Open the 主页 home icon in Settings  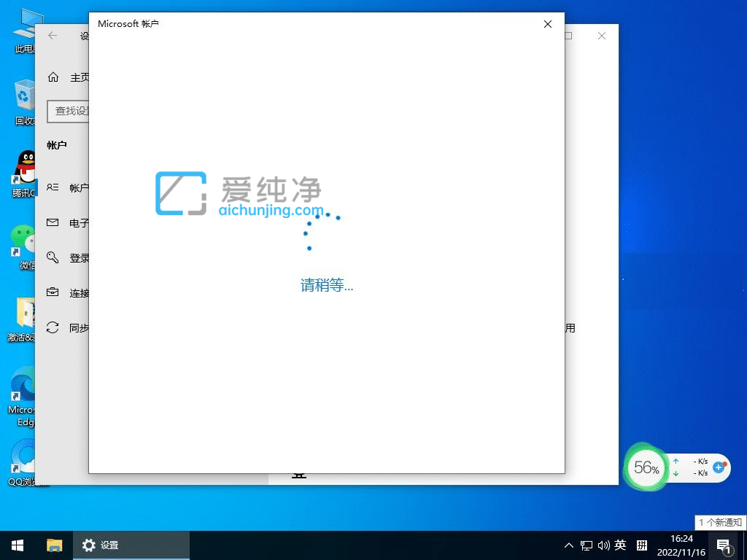tap(53, 77)
